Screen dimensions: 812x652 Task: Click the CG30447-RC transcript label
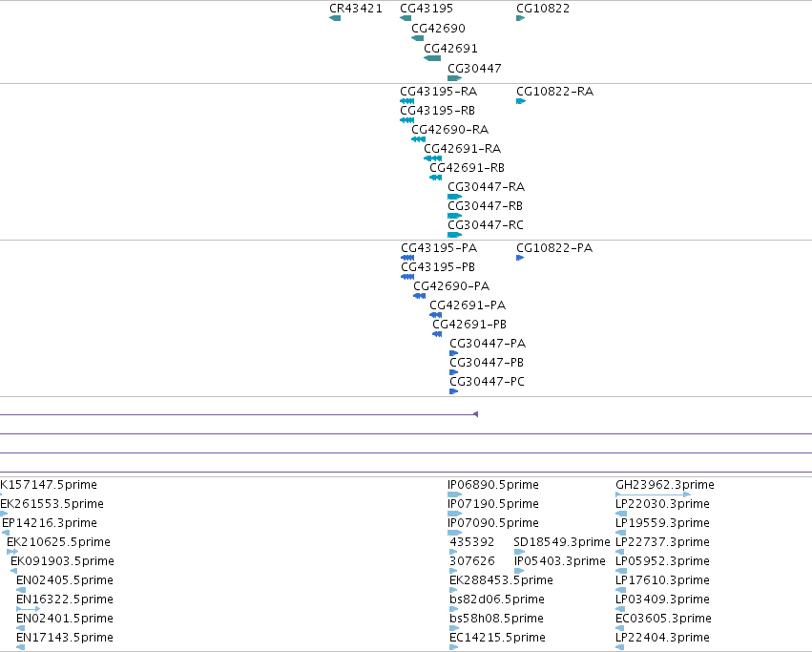coord(486,225)
